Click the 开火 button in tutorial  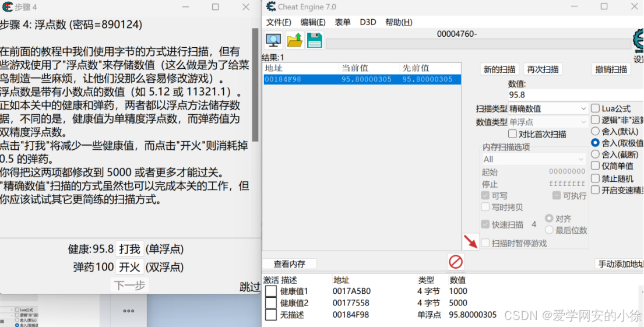tap(130, 267)
